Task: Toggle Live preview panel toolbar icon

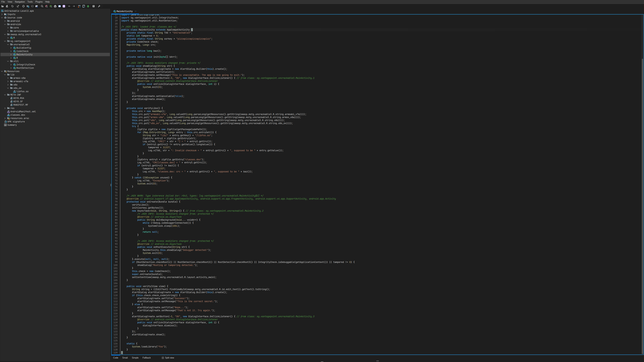Action: (x=37, y=6)
